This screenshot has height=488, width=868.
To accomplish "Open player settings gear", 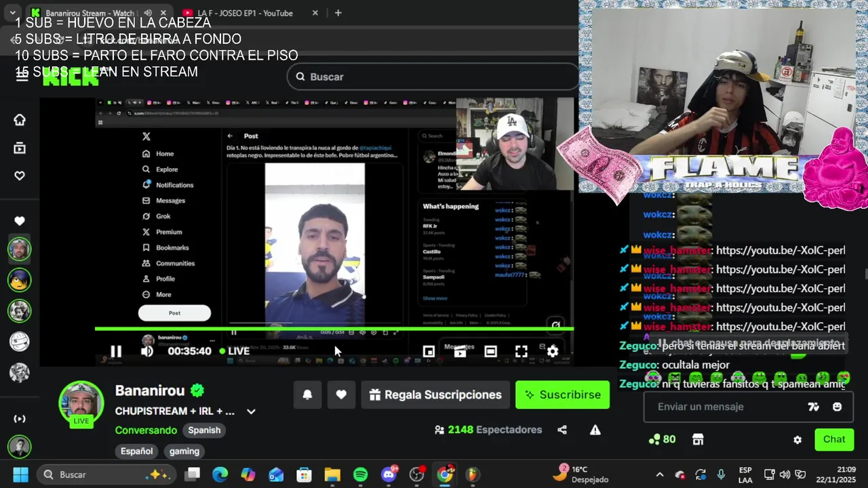I will pyautogui.click(x=553, y=351).
